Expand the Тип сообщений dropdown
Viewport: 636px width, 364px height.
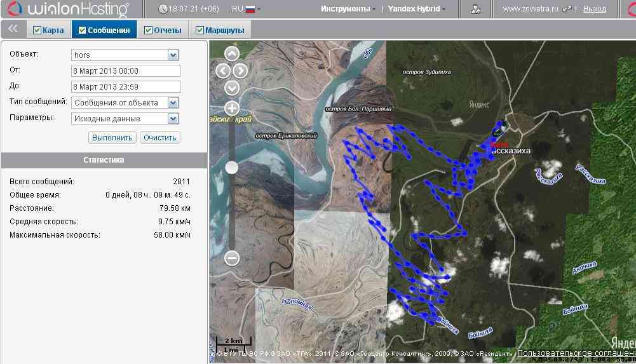pos(173,102)
